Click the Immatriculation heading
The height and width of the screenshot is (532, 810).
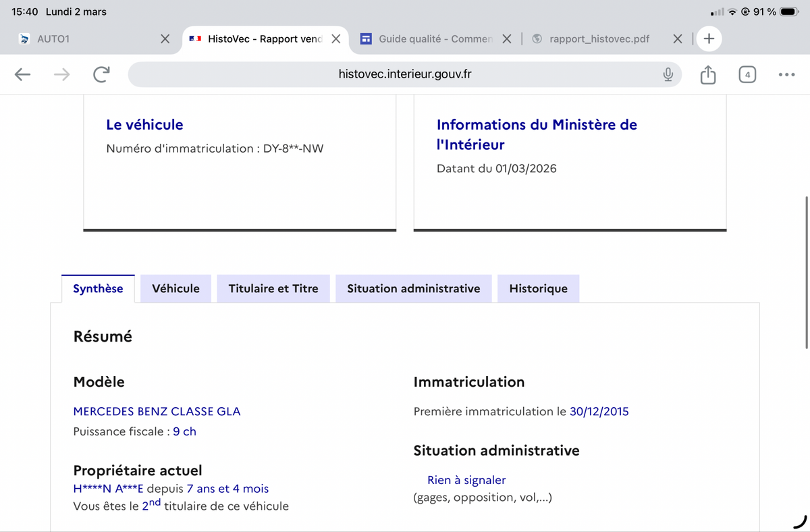(469, 382)
